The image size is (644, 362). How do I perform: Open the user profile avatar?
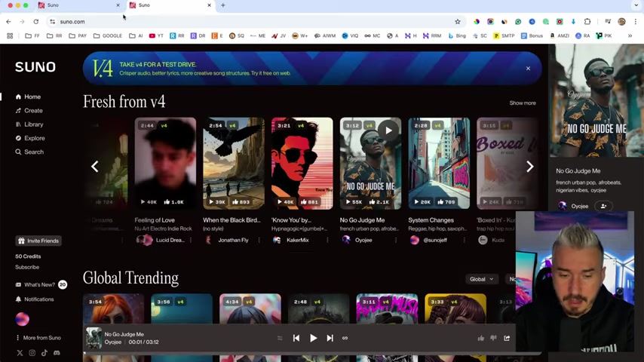(22, 319)
